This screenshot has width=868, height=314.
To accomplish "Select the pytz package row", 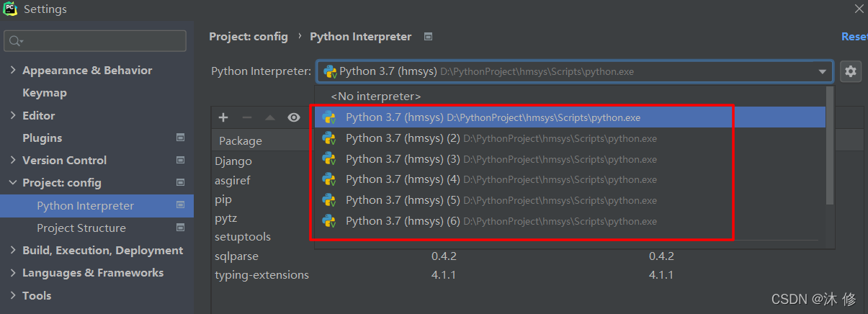I will (x=225, y=217).
